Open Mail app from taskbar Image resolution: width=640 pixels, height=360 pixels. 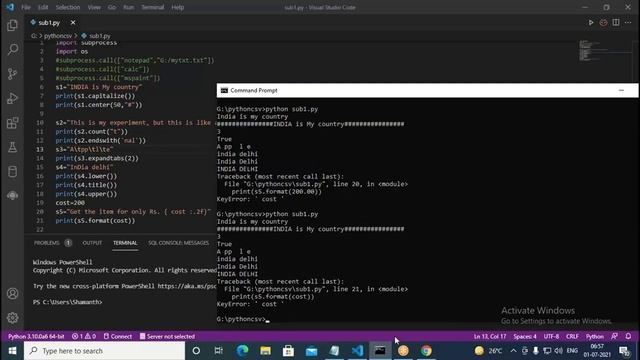click(311, 351)
